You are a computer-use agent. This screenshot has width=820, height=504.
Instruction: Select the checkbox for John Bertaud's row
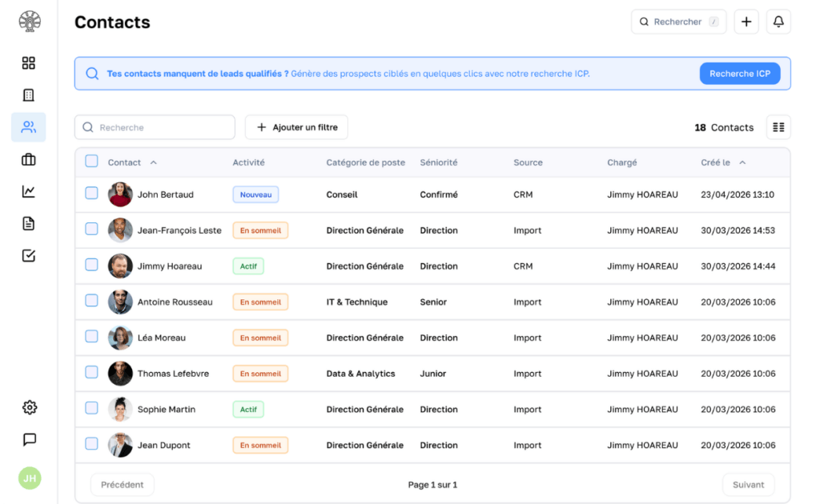(91, 194)
